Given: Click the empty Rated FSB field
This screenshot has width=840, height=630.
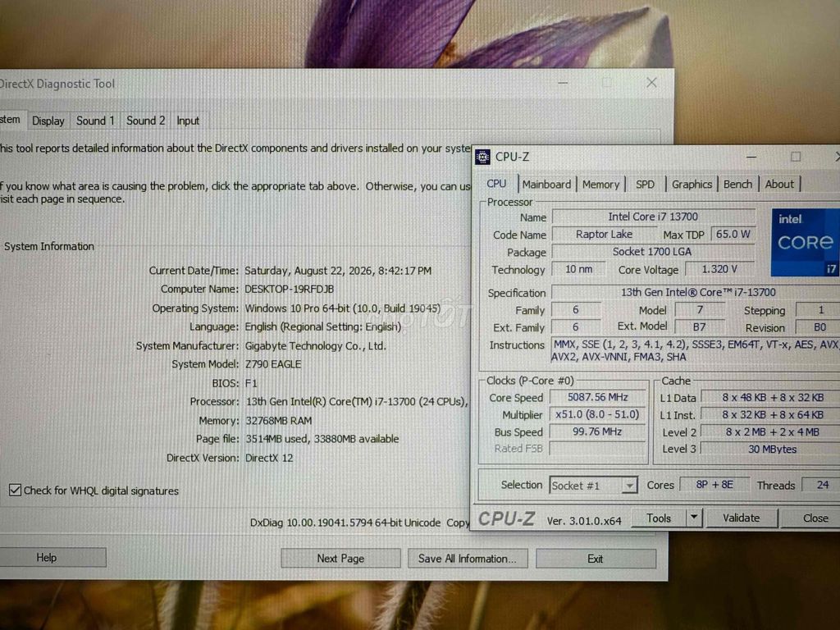Looking at the screenshot, I should click(598, 449).
